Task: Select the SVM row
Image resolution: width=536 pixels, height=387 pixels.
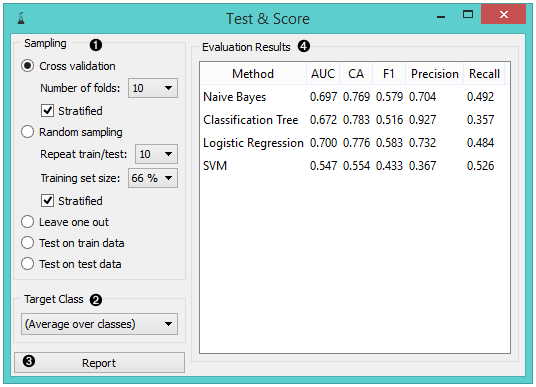Action: coord(355,166)
